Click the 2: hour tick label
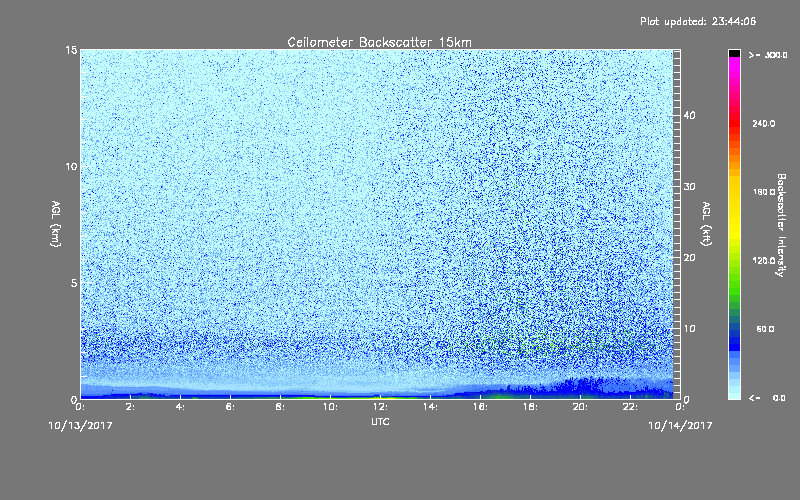Viewport: 800px width, 500px height. (131, 407)
